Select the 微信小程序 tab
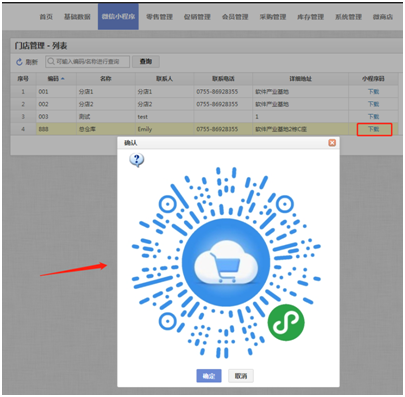Image resolution: width=405 pixels, height=397 pixels. [x=118, y=16]
